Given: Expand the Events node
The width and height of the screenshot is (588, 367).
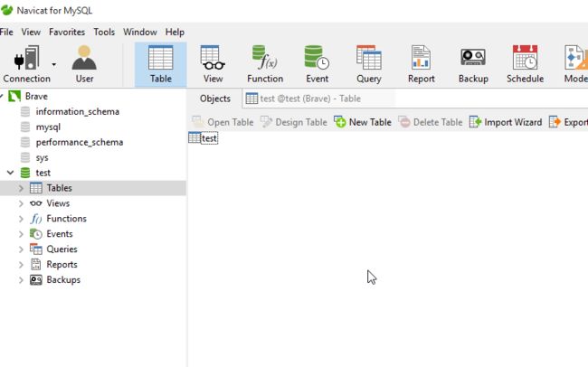Looking at the screenshot, I should (x=21, y=234).
